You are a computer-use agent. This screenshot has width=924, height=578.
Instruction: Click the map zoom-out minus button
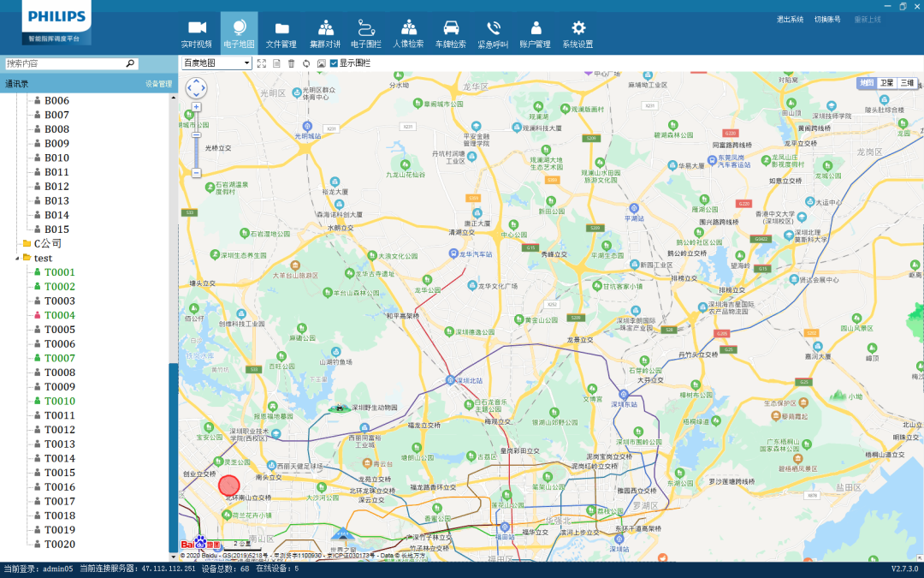click(196, 173)
